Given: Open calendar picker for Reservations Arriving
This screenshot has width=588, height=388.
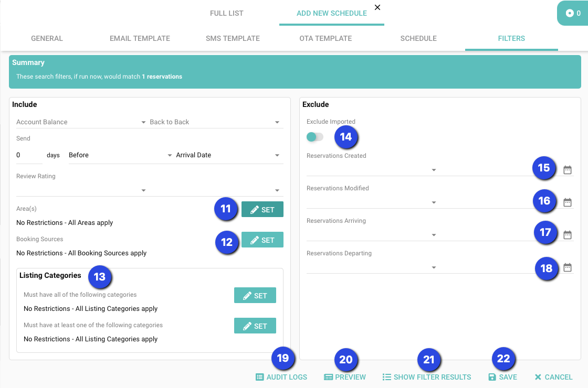Looking at the screenshot, I should [567, 235].
